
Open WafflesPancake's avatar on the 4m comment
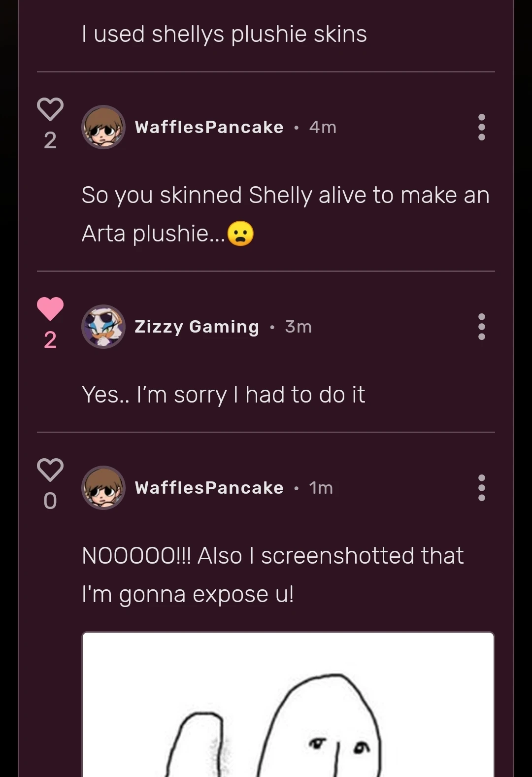103,127
